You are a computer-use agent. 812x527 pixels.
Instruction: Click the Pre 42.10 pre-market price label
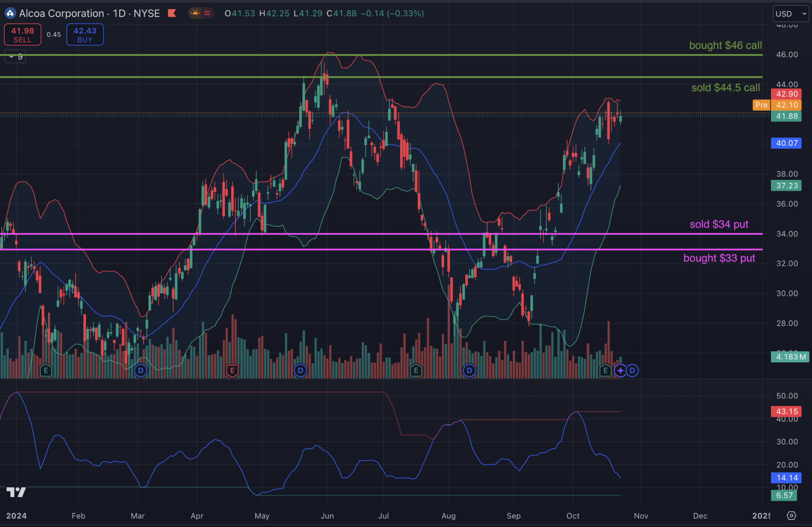coord(777,105)
